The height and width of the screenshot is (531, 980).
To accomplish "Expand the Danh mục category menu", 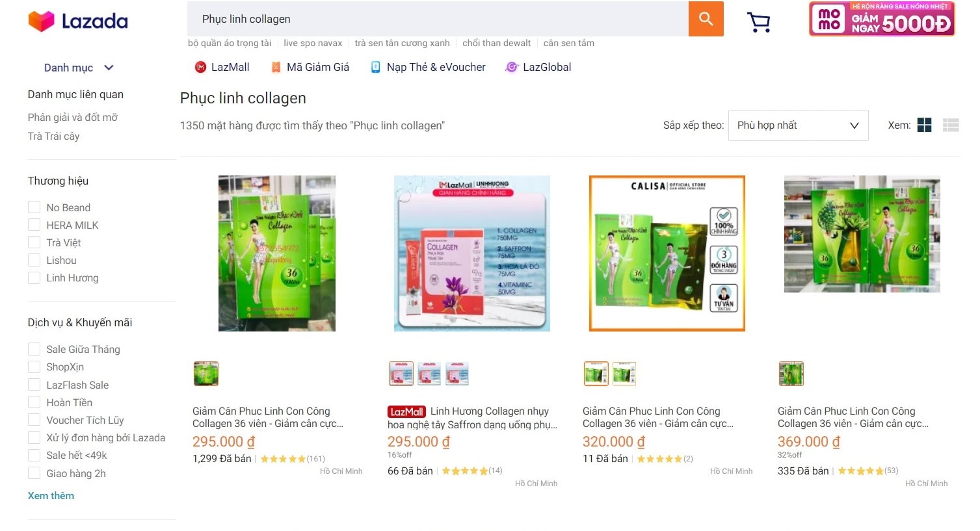I will click(x=79, y=68).
